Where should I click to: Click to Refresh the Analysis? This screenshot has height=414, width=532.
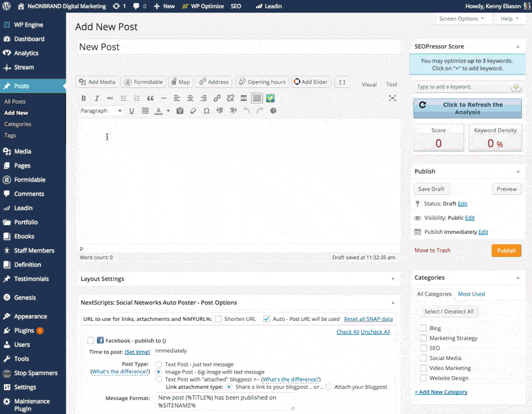[x=467, y=108]
